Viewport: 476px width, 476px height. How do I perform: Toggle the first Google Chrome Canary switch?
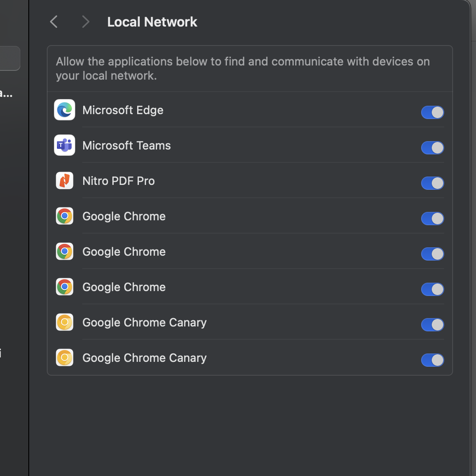[432, 325]
